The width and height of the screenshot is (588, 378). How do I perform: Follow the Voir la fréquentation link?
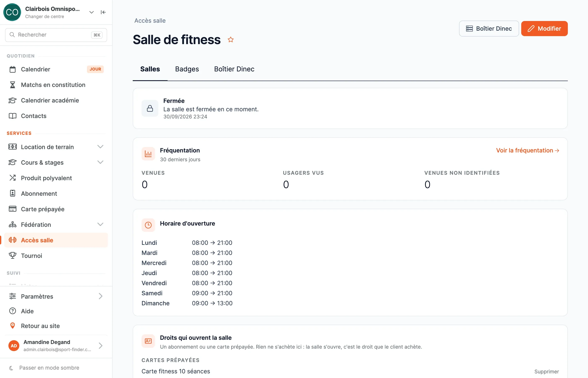tap(527, 150)
